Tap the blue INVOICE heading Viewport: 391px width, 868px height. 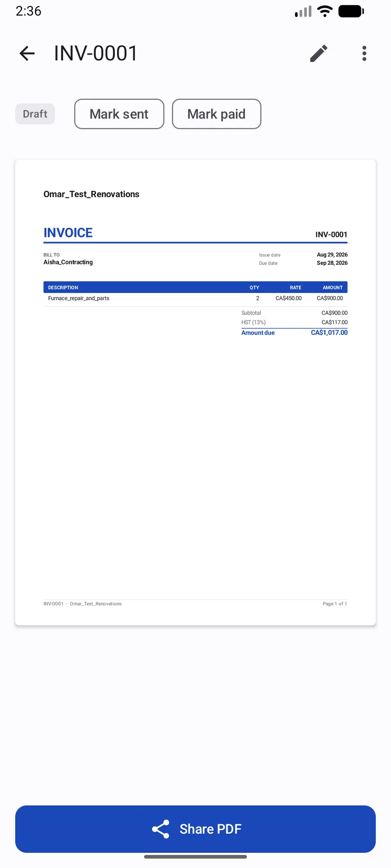pyautogui.click(x=68, y=233)
